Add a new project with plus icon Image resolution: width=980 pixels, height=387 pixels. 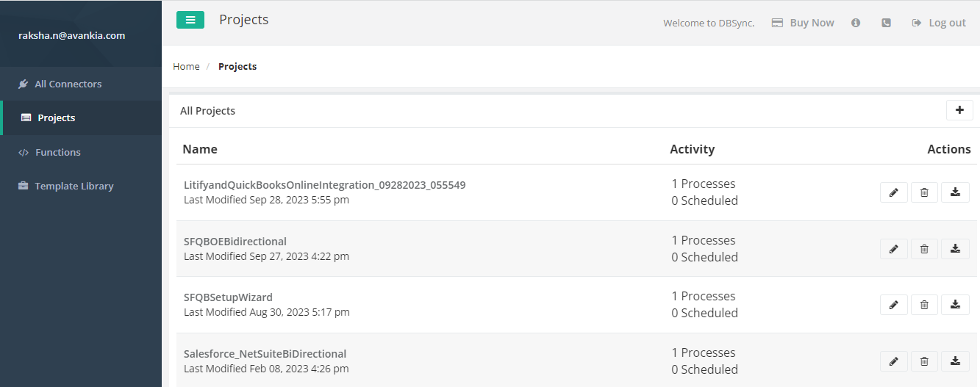coord(959,110)
